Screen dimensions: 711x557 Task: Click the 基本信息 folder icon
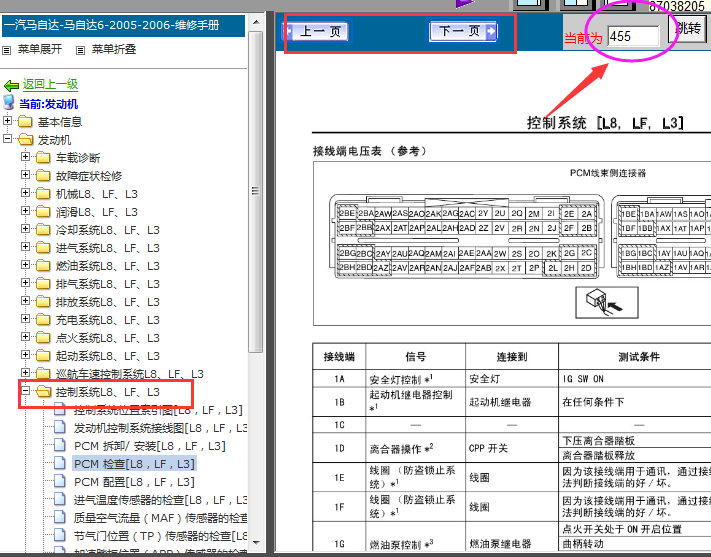point(25,122)
